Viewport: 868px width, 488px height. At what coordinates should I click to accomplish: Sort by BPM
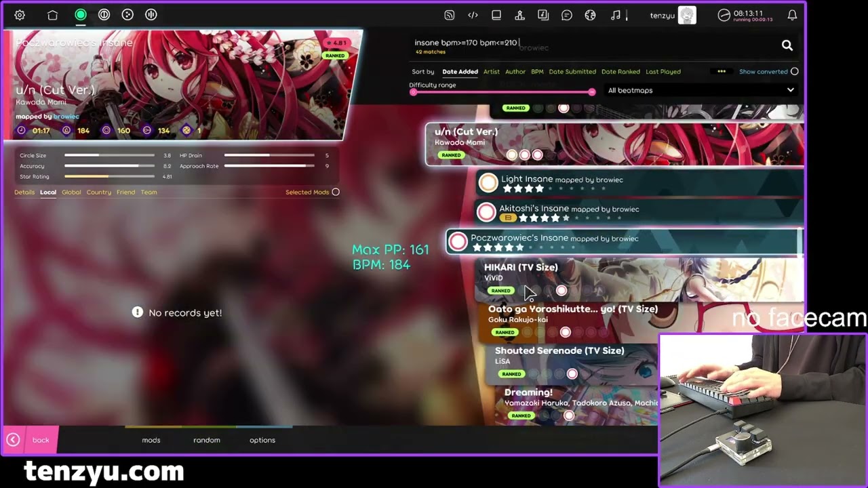pos(537,71)
